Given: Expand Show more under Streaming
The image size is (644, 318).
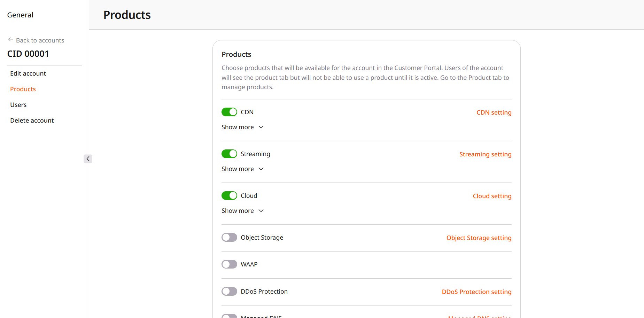Looking at the screenshot, I should (x=243, y=169).
